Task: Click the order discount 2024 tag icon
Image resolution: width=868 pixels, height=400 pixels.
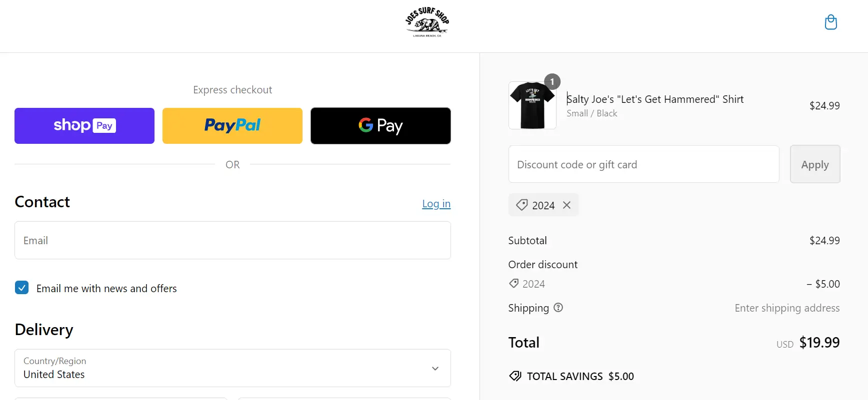Action: click(513, 284)
